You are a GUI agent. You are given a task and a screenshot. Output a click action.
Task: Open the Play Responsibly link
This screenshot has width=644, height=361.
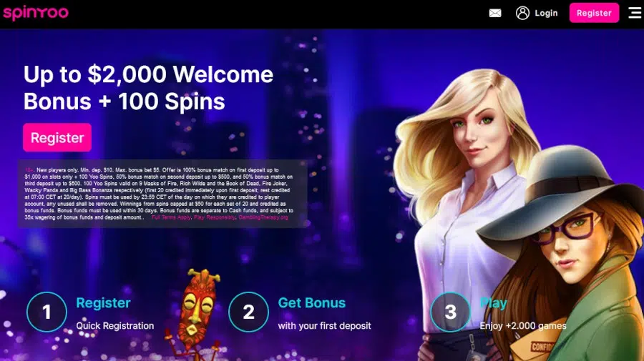(215, 217)
